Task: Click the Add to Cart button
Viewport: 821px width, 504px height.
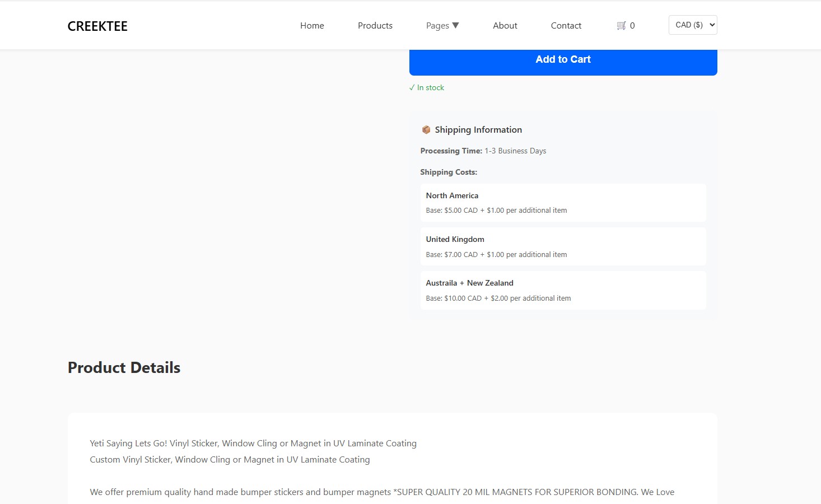Action: point(563,59)
